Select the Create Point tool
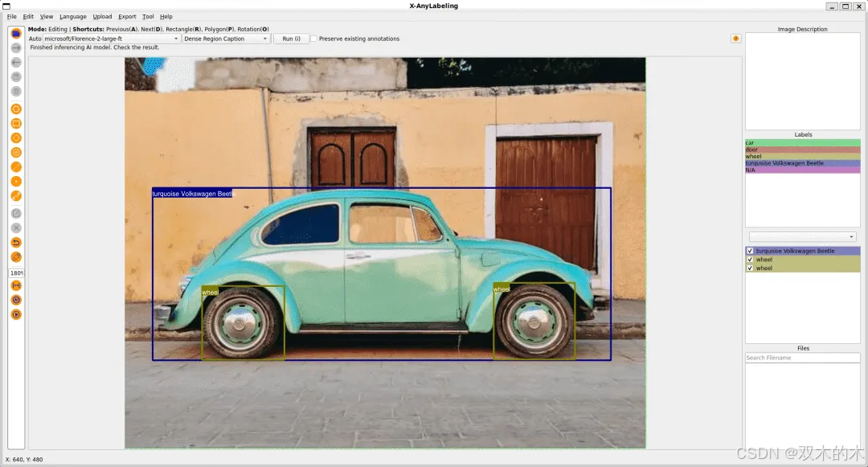Viewport: 868px width, 467px height. (x=16, y=182)
